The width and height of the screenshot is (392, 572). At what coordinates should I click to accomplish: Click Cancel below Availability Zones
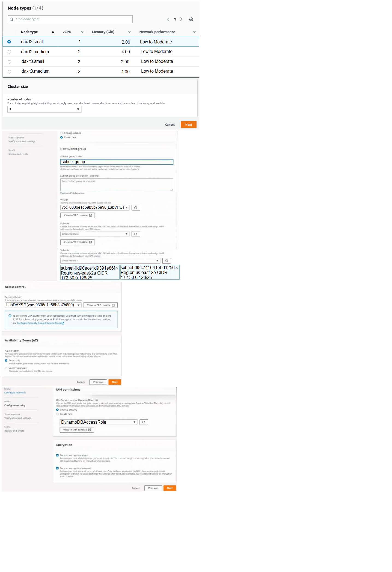[x=81, y=382]
